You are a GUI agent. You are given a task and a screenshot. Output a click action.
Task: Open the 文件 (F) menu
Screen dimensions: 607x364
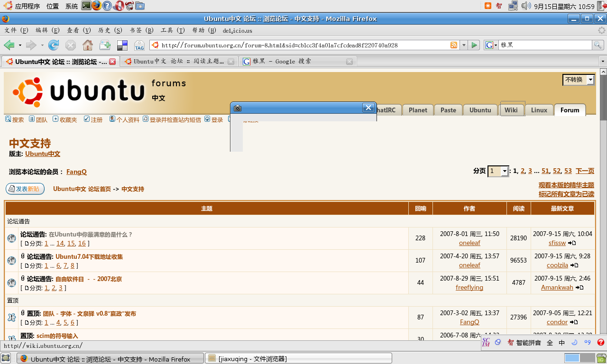[x=17, y=30]
